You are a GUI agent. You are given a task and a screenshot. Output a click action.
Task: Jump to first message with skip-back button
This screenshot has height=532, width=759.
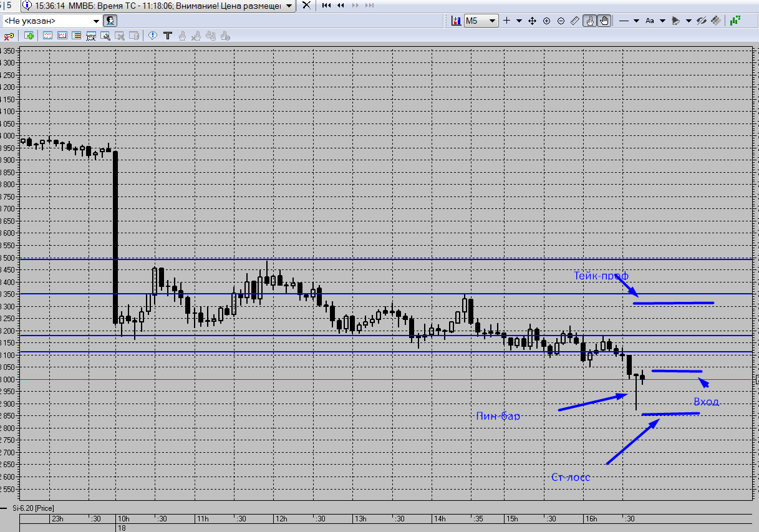pos(327,5)
